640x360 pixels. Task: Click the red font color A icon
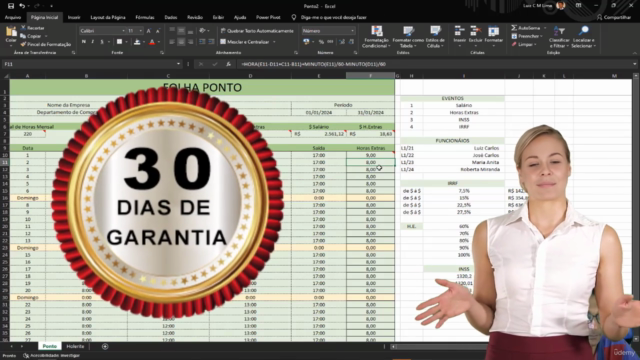point(152,42)
